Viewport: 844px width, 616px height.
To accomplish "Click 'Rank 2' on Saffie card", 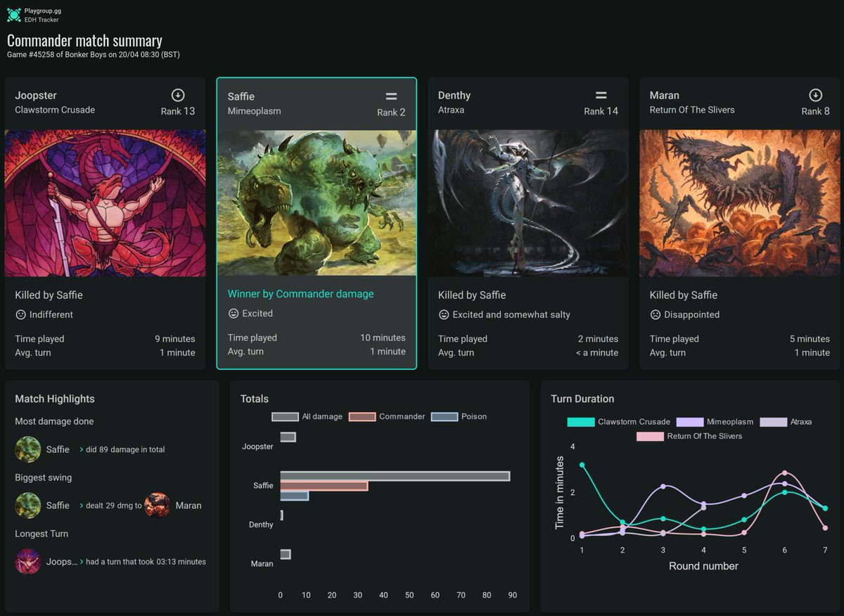I will pos(391,113).
